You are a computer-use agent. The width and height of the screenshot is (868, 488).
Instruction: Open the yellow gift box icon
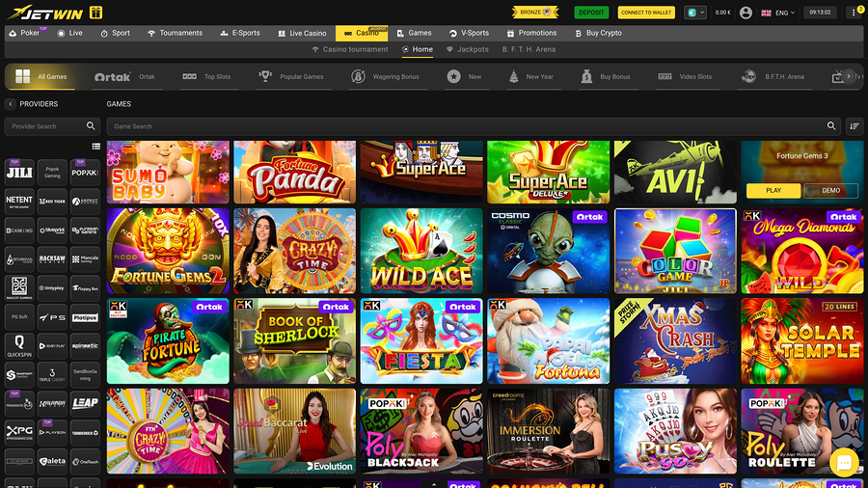(x=95, y=13)
